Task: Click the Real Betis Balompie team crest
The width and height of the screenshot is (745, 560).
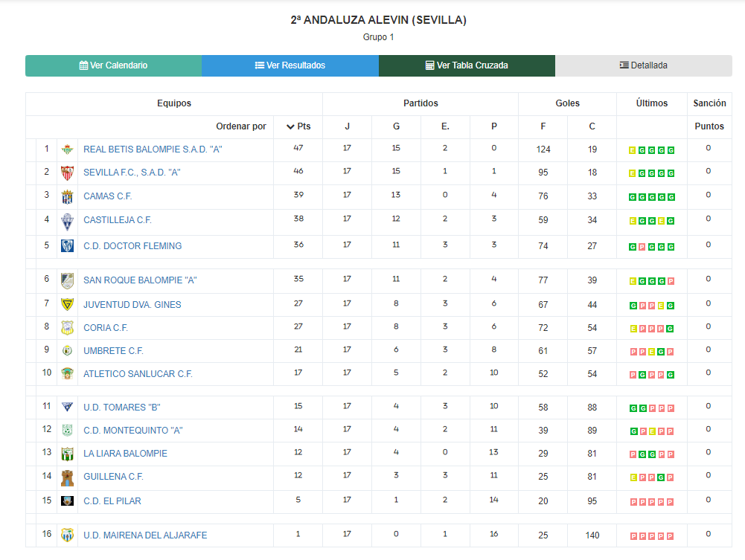Action: coord(68,149)
